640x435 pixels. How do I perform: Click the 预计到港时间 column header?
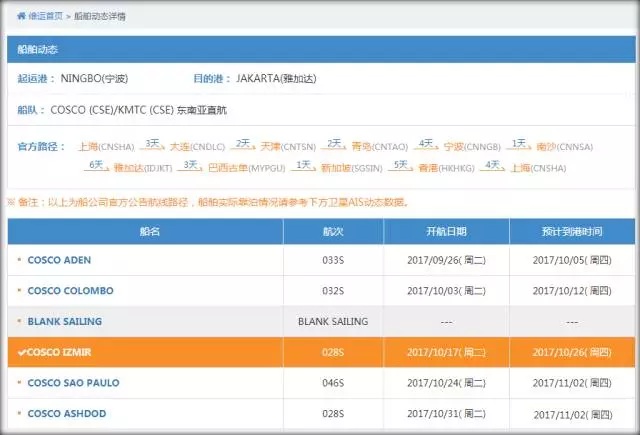tap(572, 231)
